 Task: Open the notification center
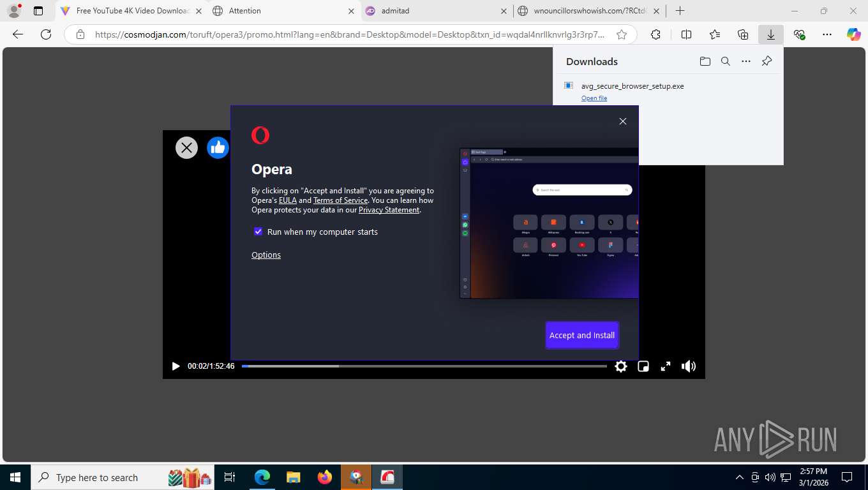pyautogui.click(x=847, y=477)
